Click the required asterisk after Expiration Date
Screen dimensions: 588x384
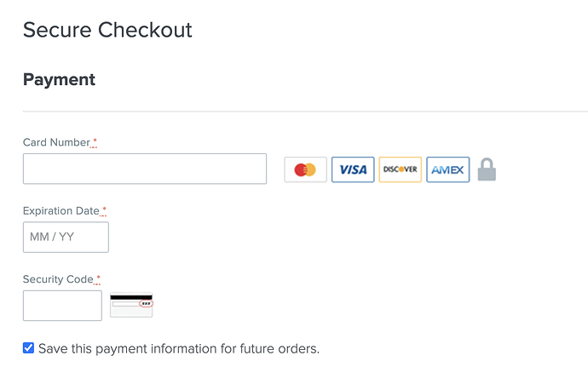pyautogui.click(x=104, y=210)
